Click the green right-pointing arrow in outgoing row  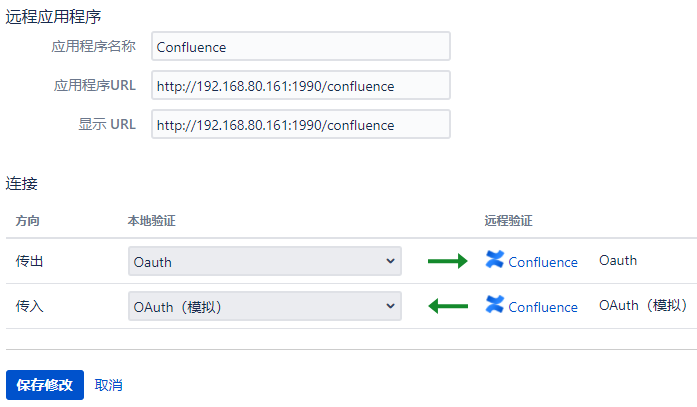tap(448, 261)
